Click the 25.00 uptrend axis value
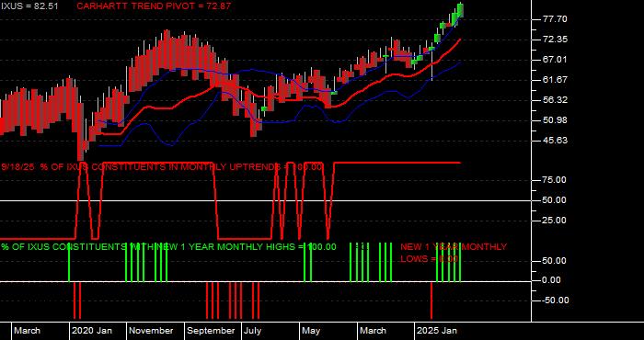Screen dimensions: 644x340 pyautogui.click(x=556, y=221)
